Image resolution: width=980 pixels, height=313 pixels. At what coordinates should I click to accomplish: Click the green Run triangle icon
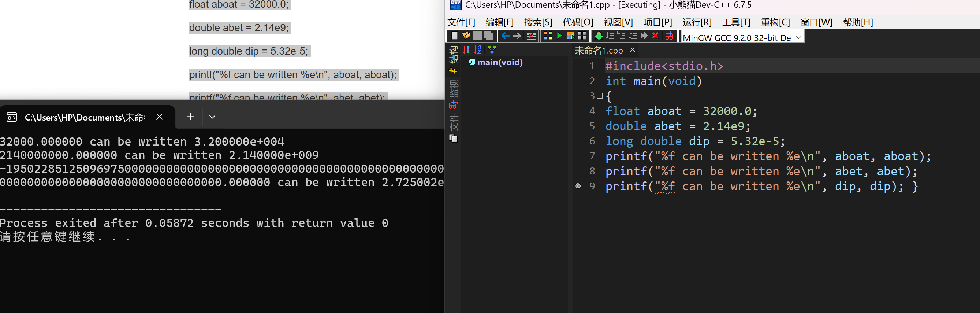[559, 36]
